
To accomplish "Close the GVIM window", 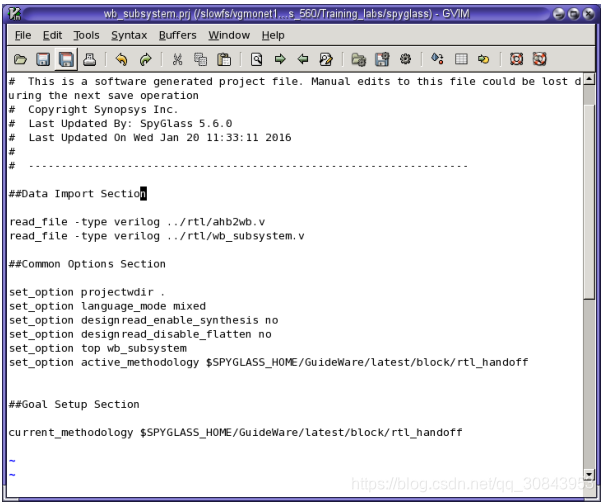I will click(588, 14).
